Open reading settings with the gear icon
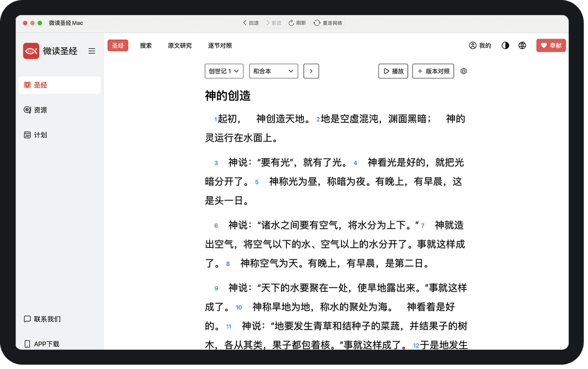 (463, 71)
